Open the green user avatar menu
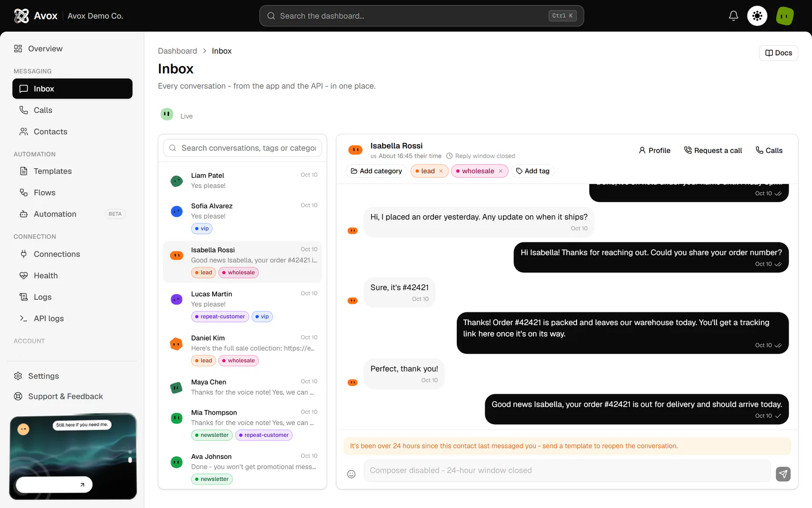 tap(785, 16)
